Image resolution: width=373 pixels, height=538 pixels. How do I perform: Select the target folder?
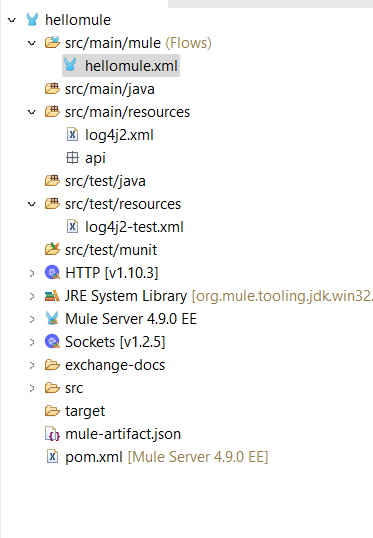pos(85,411)
